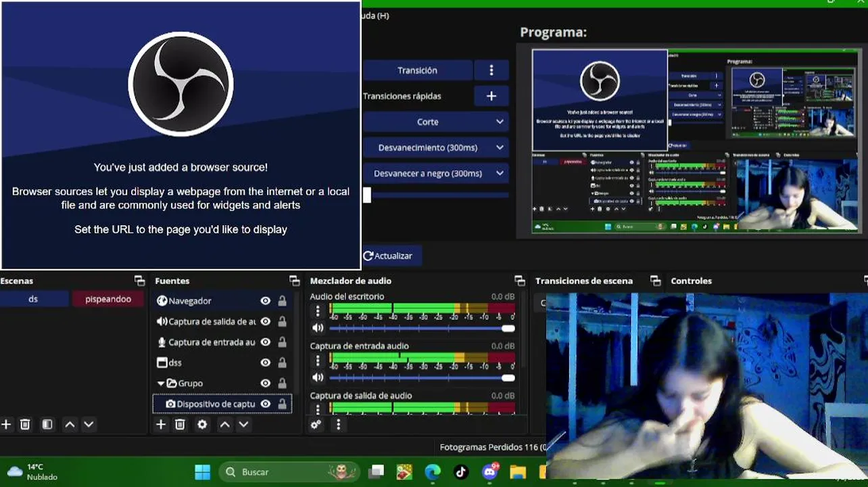868x487 pixels.
Task: Undock the Fuentes panel
Action: tap(294, 281)
